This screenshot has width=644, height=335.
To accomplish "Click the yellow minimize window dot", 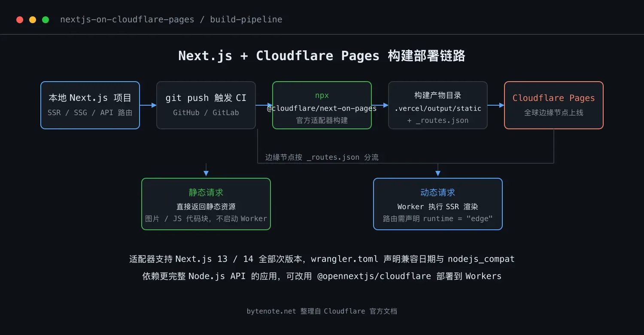I will pos(33,20).
